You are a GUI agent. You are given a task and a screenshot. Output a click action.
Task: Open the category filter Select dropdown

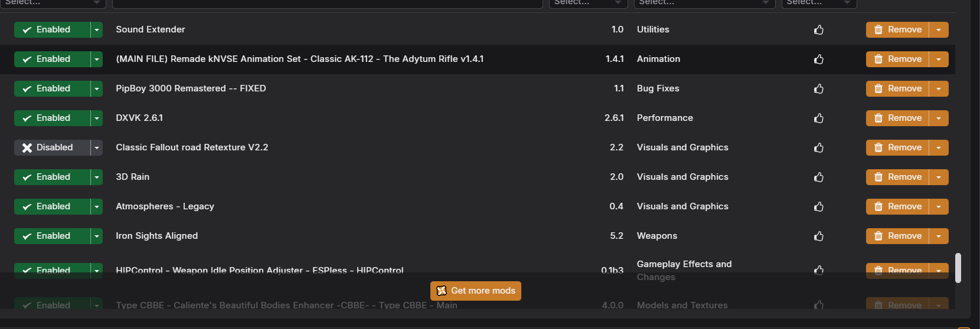tap(704, 3)
